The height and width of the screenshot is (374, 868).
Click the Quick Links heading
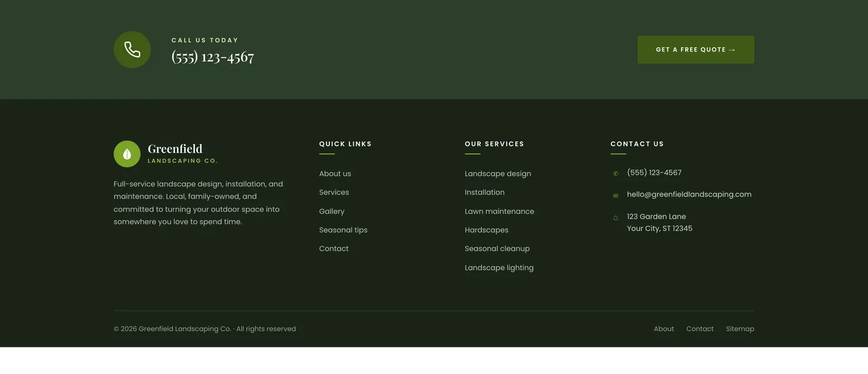tap(346, 144)
